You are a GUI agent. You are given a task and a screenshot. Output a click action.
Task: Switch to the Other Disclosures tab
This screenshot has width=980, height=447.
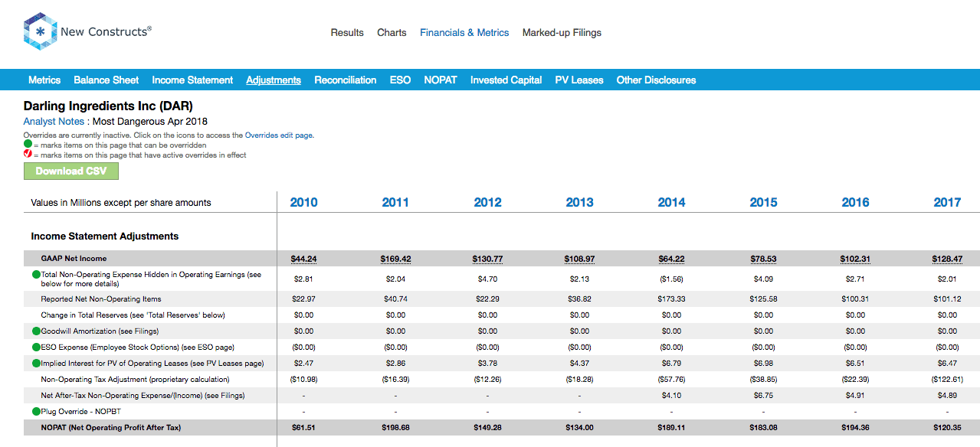point(656,80)
